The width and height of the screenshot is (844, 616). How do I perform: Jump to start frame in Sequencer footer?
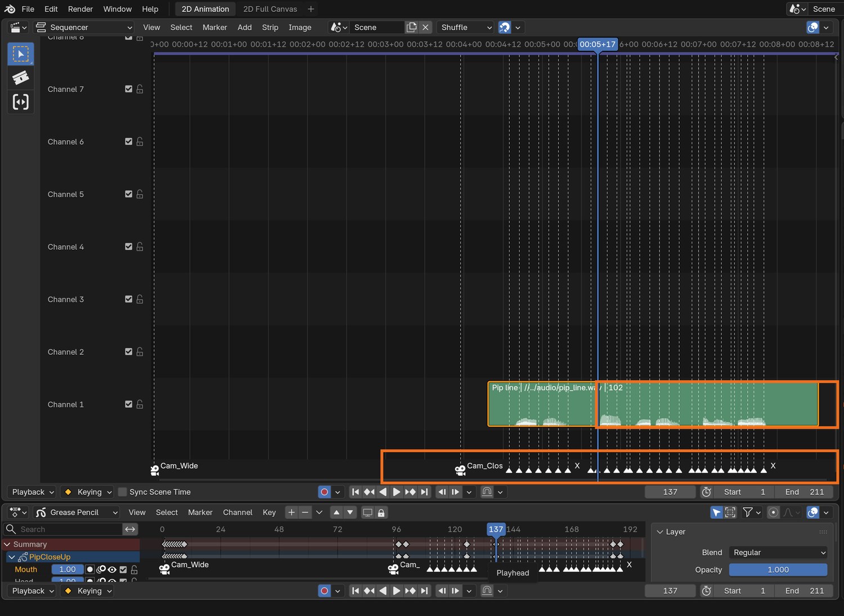pos(356,492)
